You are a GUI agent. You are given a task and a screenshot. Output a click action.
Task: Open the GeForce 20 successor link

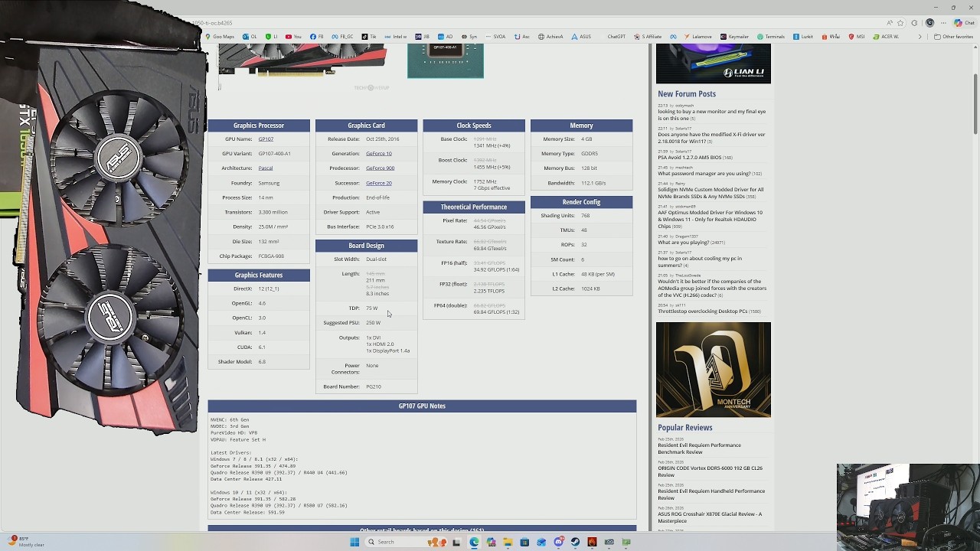click(x=378, y=183)
